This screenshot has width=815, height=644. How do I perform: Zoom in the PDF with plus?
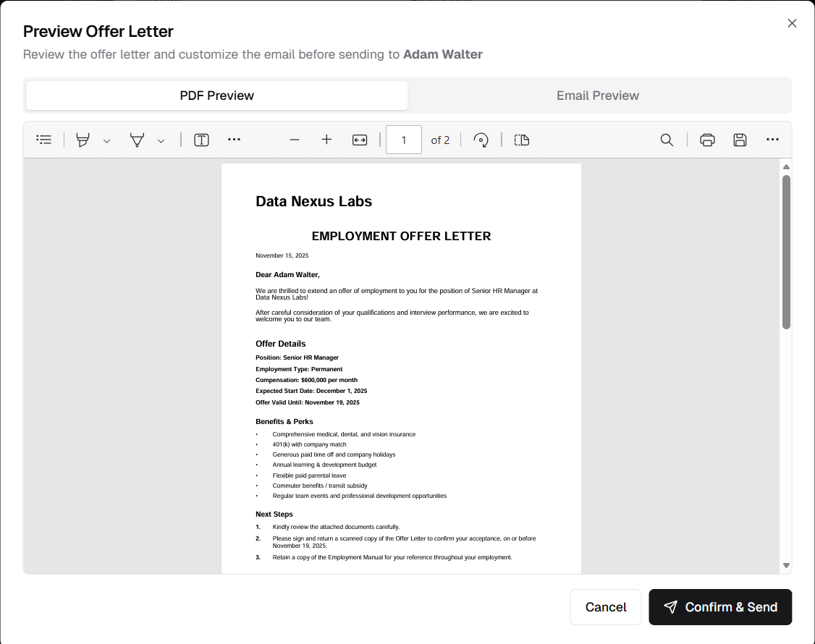[x=326, y=140]
